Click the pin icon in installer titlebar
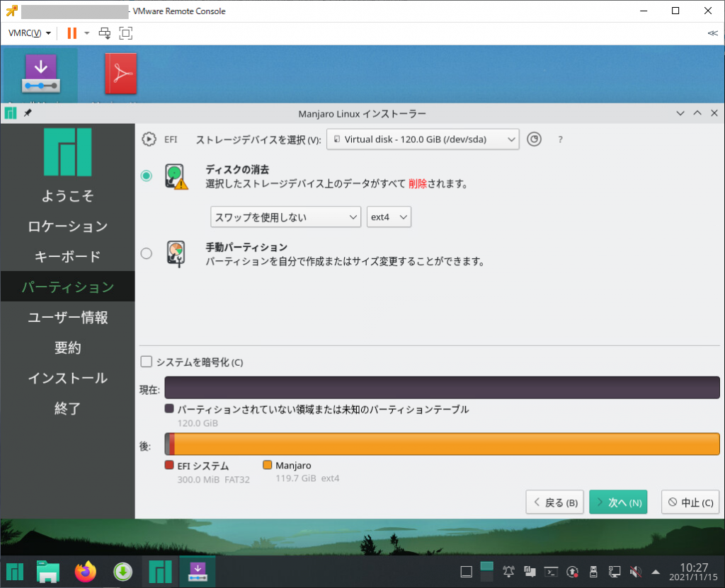Screen dimensions: 725x588 point(28,113)
